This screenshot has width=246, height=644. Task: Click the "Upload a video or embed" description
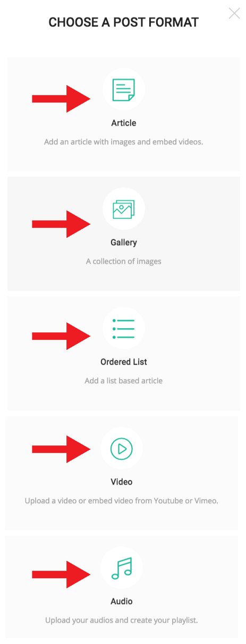(x=122, y=501)
